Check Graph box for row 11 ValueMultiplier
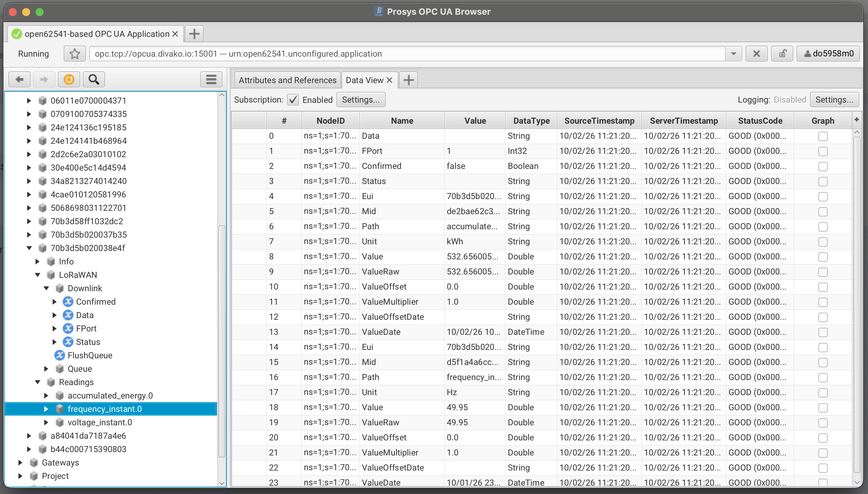868x494 pixels. [823, 302]
